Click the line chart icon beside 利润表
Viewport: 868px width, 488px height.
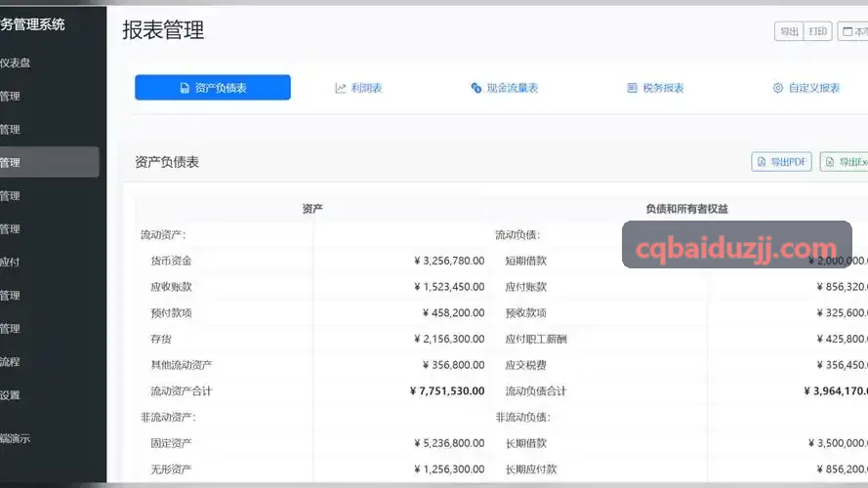pyautogui.click(x=341, y=88)
